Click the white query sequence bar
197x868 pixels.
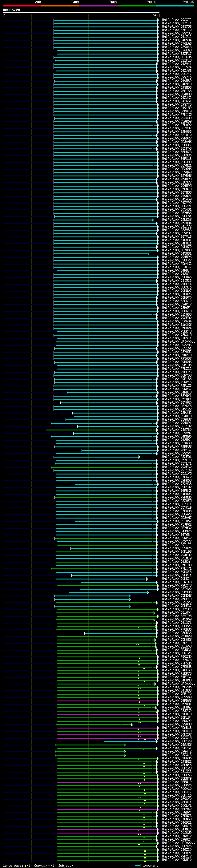(x=81, y=12)
